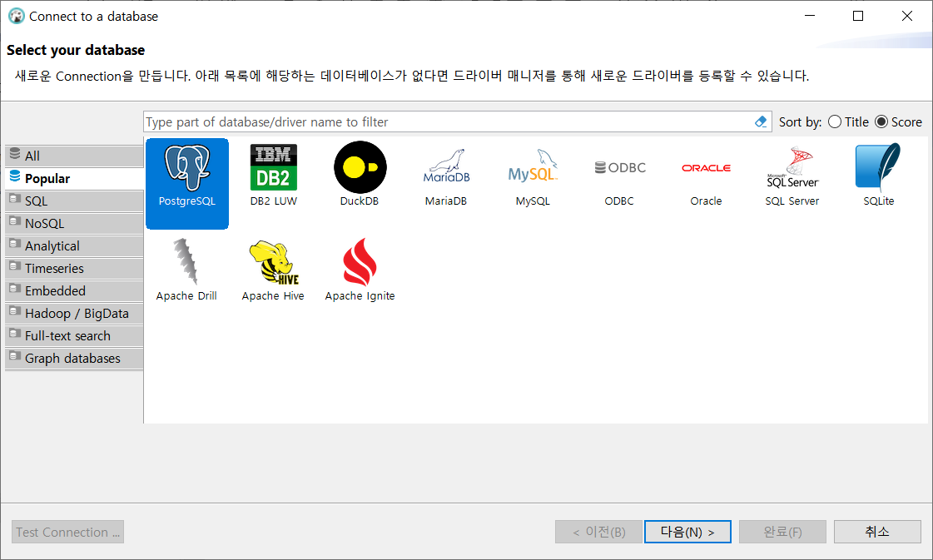
Task: Click the DBeaver icon in the title bar
Action: pyautogui.click(x=16, y=16)
